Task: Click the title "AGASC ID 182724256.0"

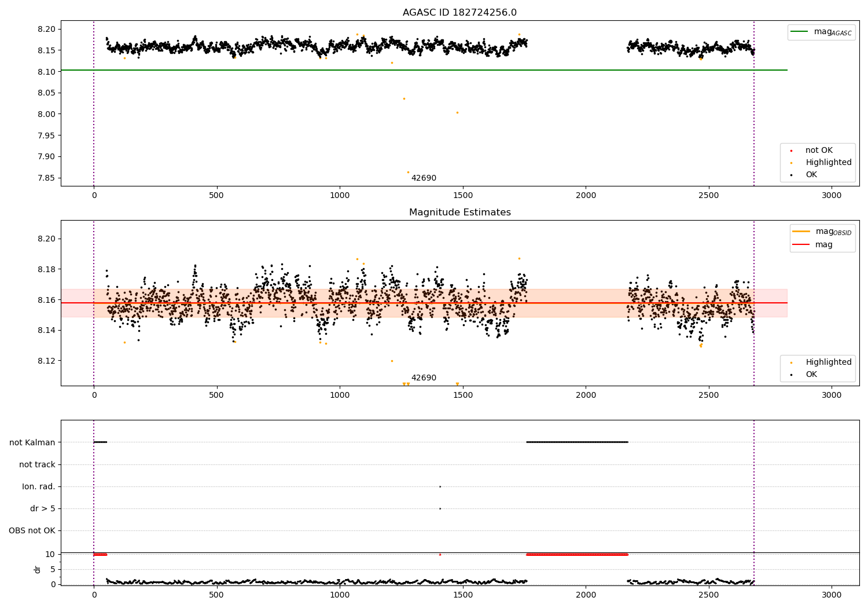Action: pyautogui.click(x=459, y=13)
